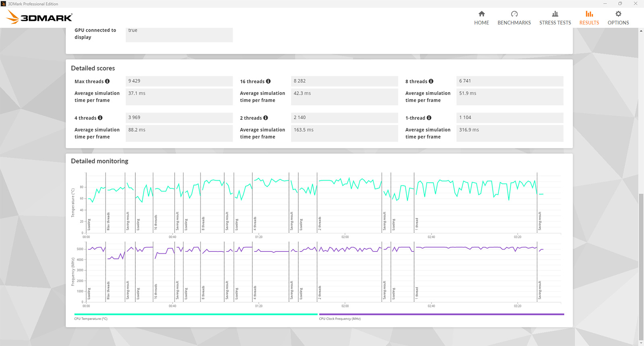Select the STRESS TESTS tab label
The image size is (644, 346).
555,23
